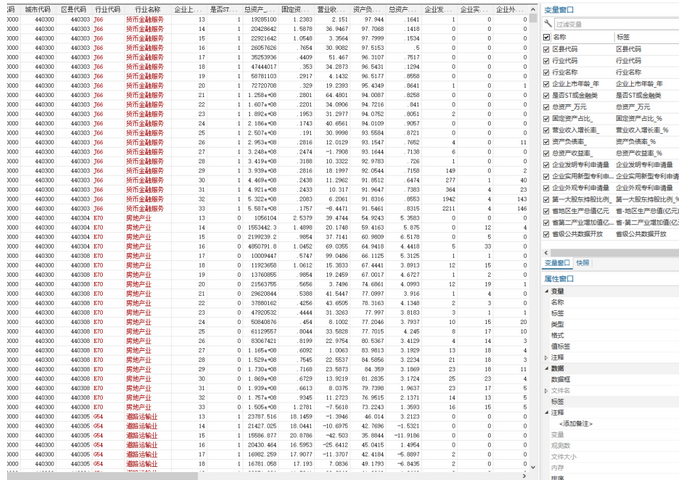
Task: Click the variables window scroll-left arrow
Action: [546, 253]
